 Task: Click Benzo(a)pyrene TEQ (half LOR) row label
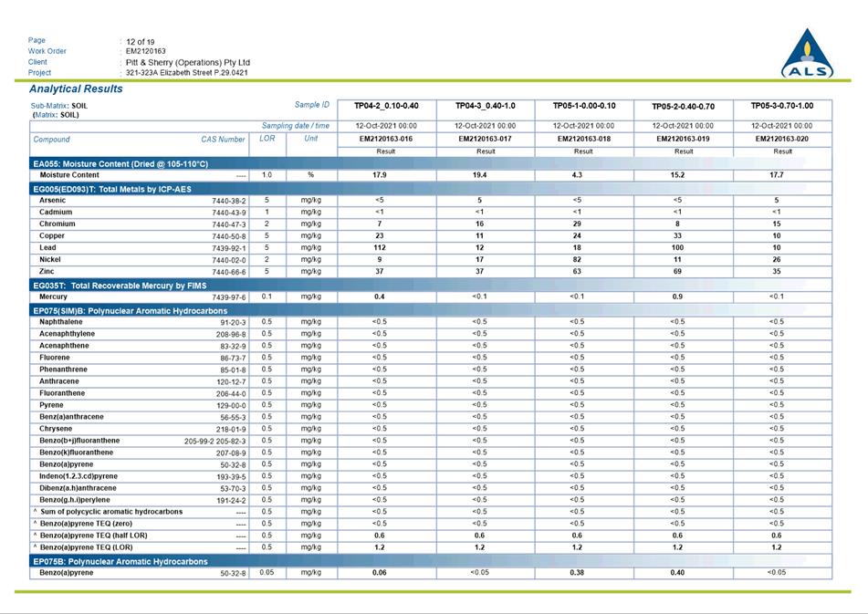[93, 536]
